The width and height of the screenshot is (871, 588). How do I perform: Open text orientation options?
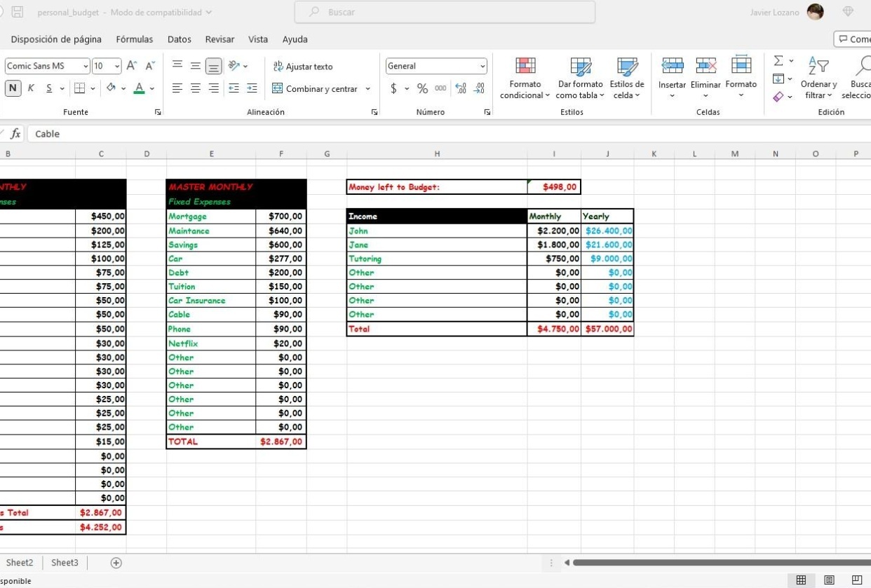tap(238, 66)
